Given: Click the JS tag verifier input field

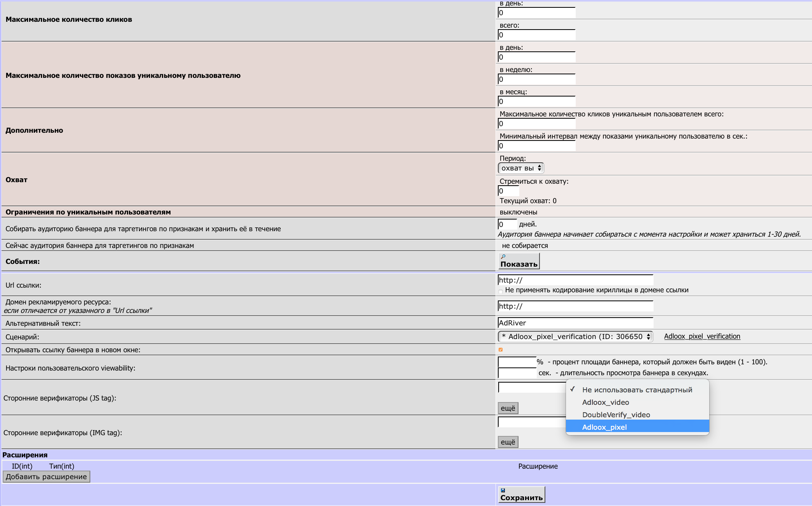Looking at the screenshot, I should (x=532, y=388).
